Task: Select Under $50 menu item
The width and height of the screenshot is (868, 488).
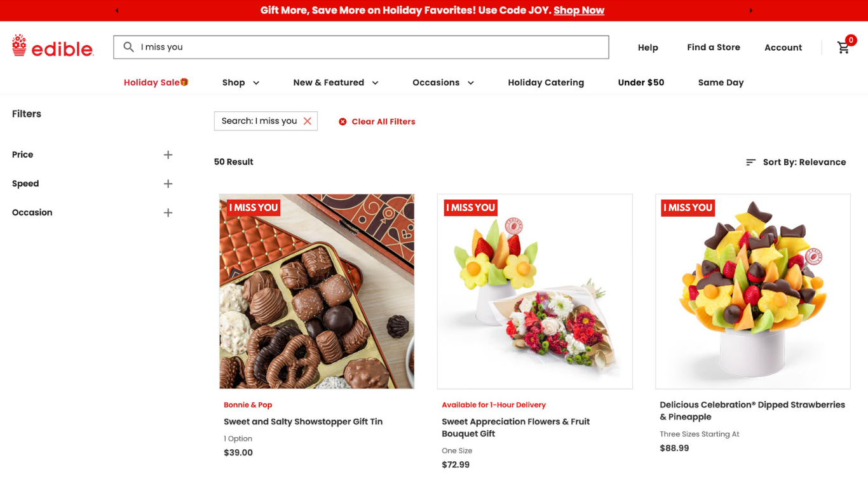Action: [x=641, y=83]
